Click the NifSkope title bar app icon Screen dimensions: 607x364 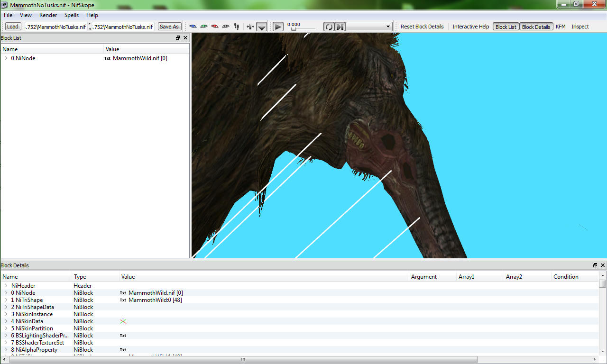[4, 5]
